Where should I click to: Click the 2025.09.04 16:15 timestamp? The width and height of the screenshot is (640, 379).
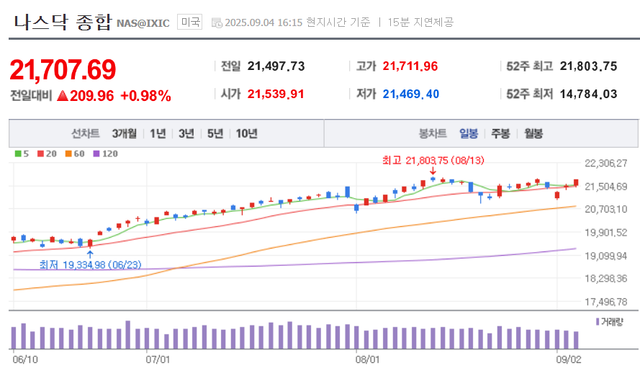click(x=264, y=22)
